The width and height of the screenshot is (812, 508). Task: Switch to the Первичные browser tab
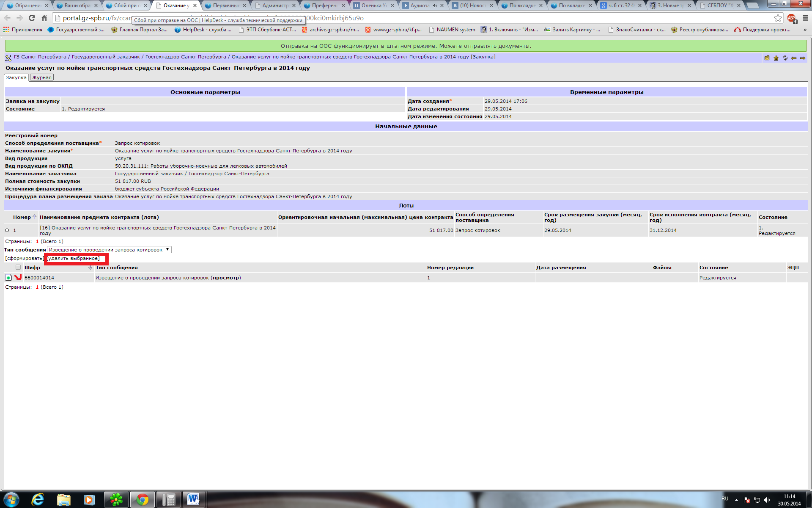pos(226,6)
